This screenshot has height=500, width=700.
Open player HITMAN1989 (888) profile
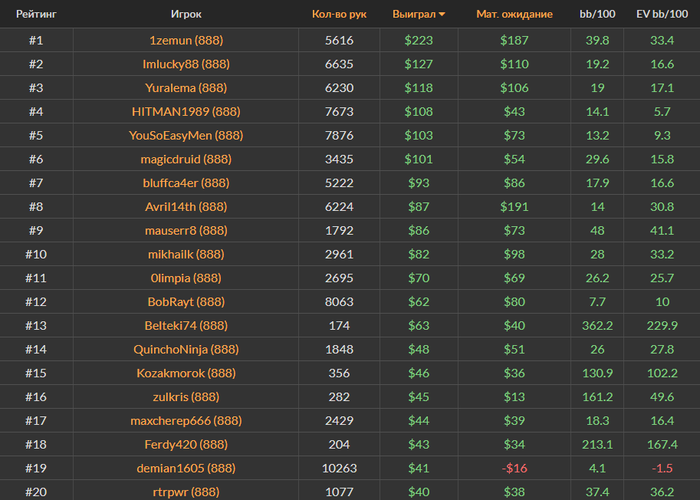coord(186,111)
